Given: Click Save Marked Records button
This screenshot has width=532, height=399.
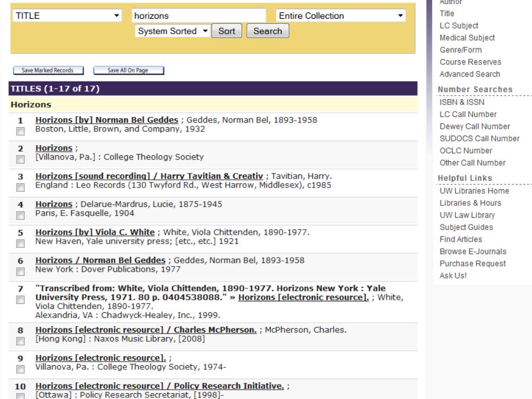Looking at the screenshot, I should coord(48,70).
